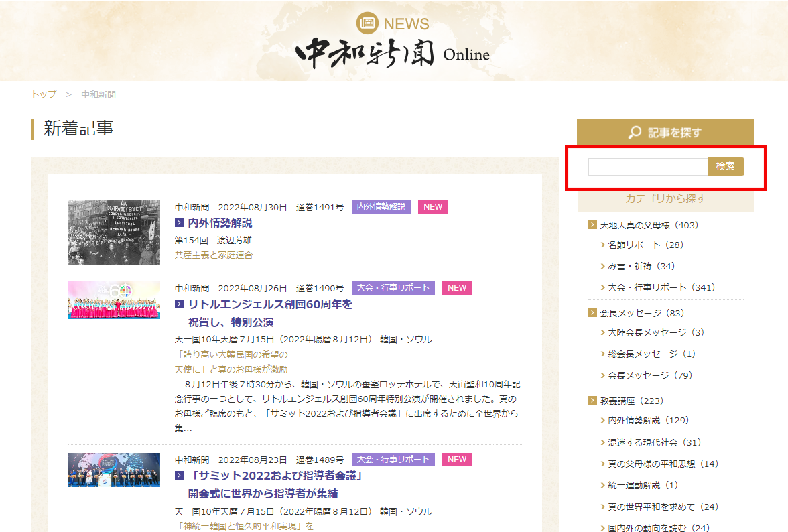Click arrow icon next to 教養講座（223）
Screen dimensions: 788x532
[592, 401]
